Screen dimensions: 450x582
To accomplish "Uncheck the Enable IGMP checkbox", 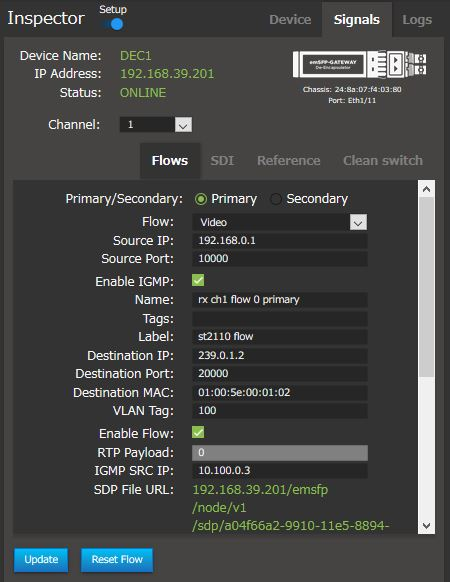I will click(198, 280).
